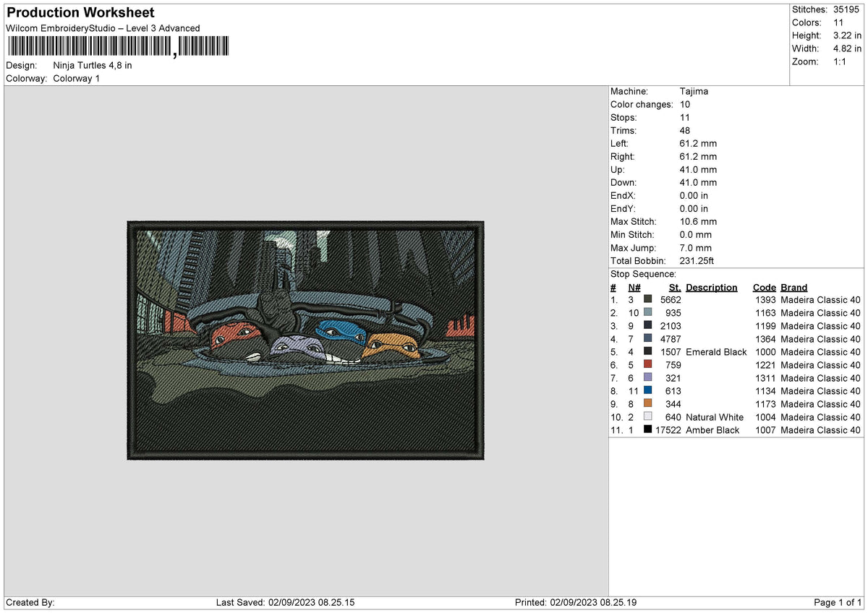The image size is (868, 613).
Task: Click 'Wilcom EmbroideryStudio – Level 3 Advanced' text
Action: click(x=103, y=28)
